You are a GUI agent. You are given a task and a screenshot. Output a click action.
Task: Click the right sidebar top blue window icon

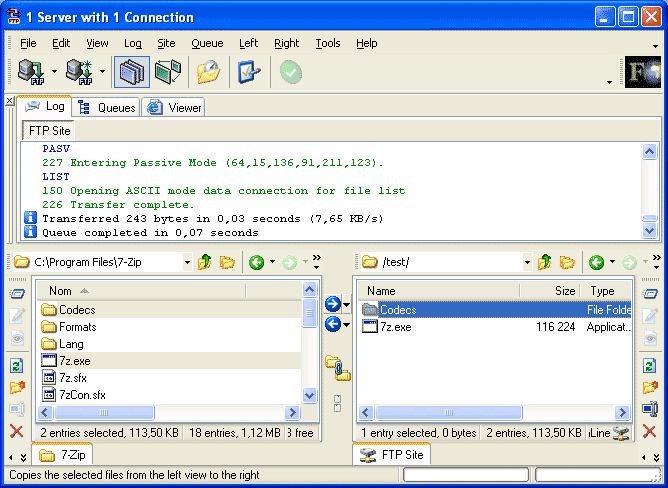[650, 294]
